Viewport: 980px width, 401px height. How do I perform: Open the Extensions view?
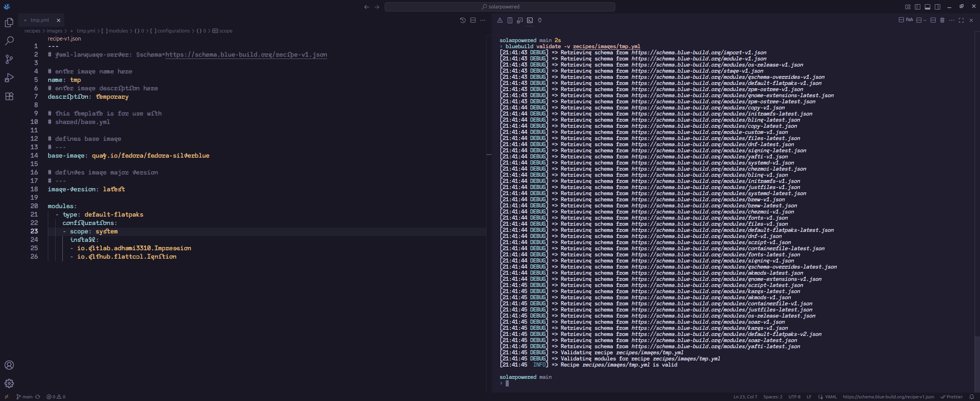9,96
